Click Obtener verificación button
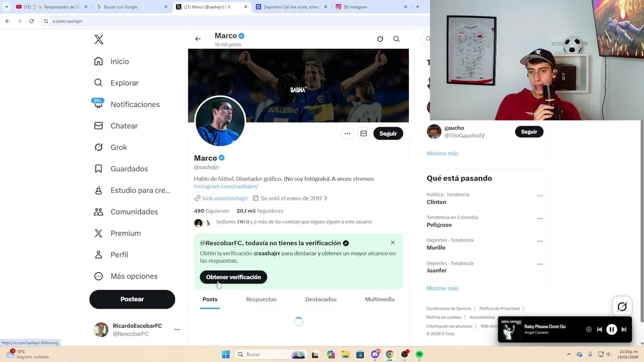This screenshot has height=362, width=644. (x=233, y=277)
